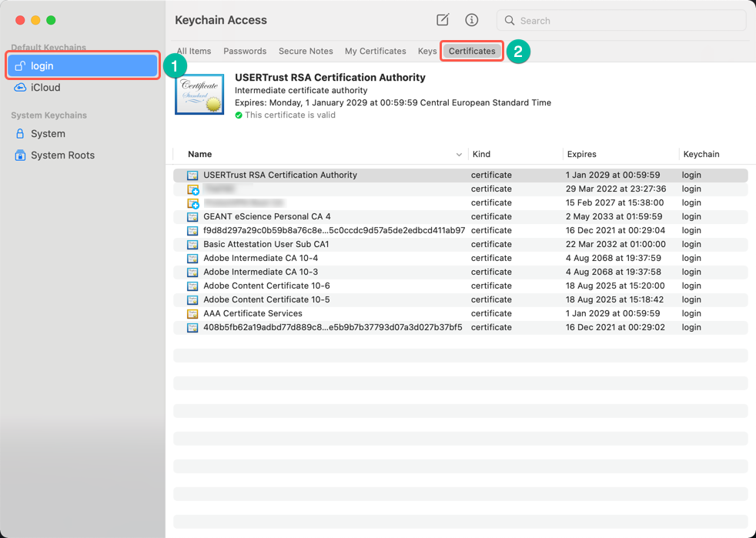The width and height of the screenshot is (756, 538).
Task: Open the Passwords tab
Action: click(x=245, y=51)
